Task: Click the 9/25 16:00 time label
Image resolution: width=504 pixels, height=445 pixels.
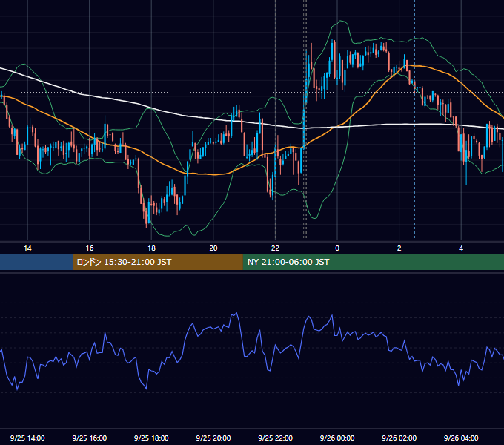Action: (90, 438)
